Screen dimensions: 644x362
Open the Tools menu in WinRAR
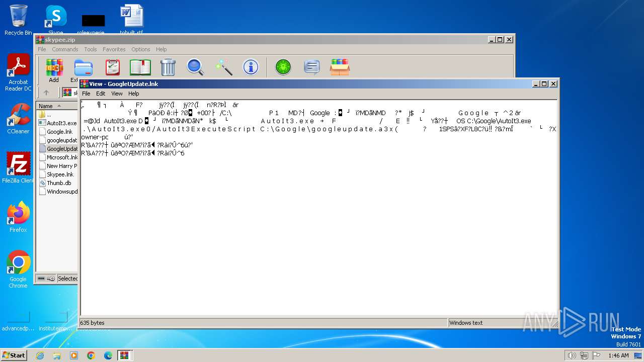(91, 49)
